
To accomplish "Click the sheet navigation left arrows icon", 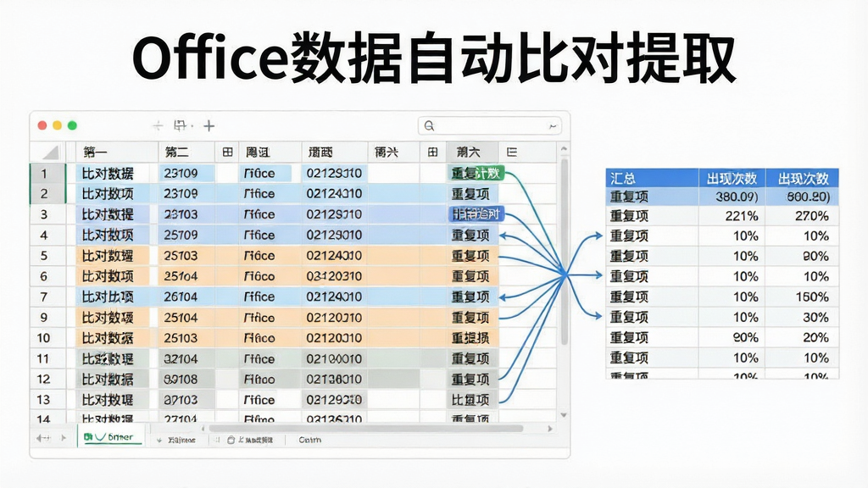I will pyautogui.click(x=43, y=438).
